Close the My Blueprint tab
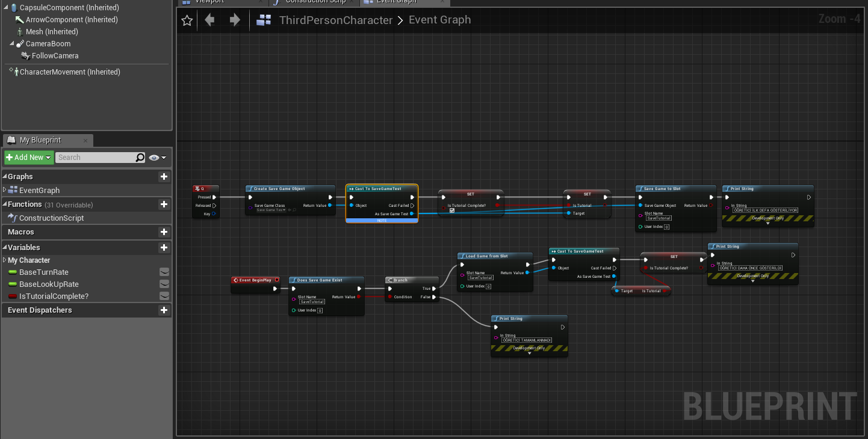This screenshot has height=439, width=868. (x=85, y=141)
